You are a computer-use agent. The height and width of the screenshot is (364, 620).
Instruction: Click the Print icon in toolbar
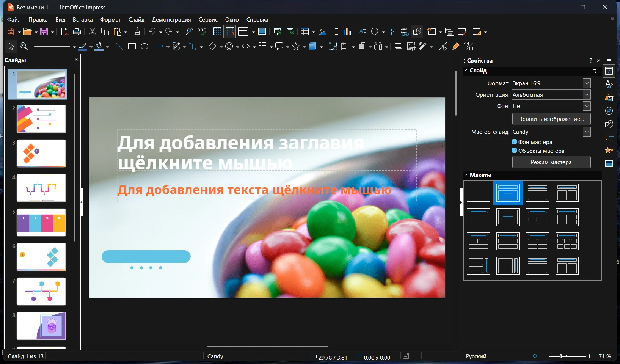click(77, 32)
